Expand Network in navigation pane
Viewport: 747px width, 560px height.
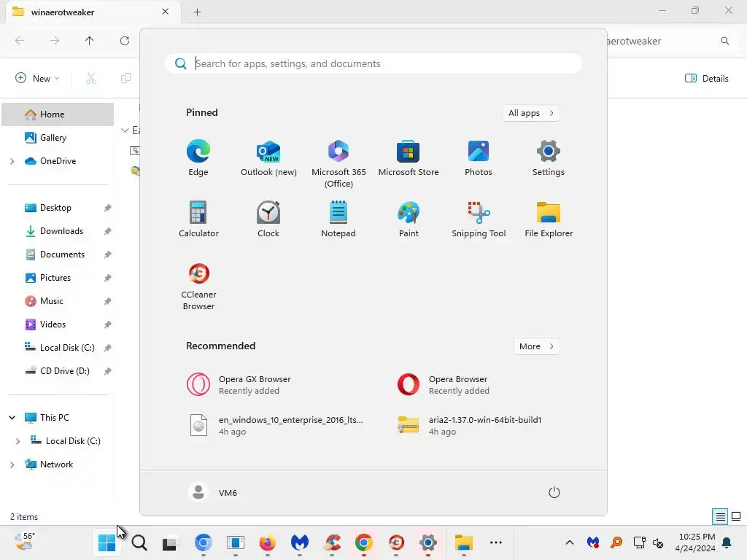coord(12,464)
